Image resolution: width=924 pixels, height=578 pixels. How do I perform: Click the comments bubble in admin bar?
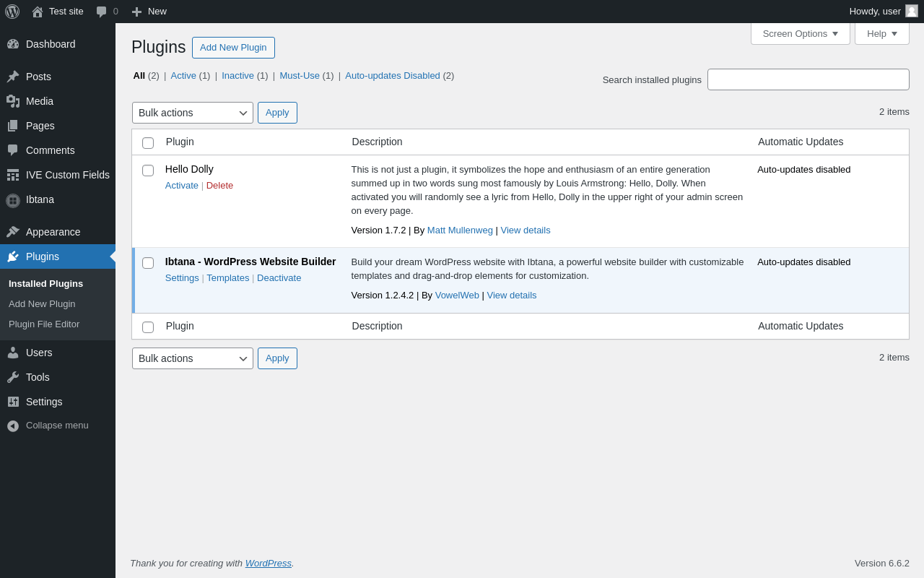click(102, 12)
